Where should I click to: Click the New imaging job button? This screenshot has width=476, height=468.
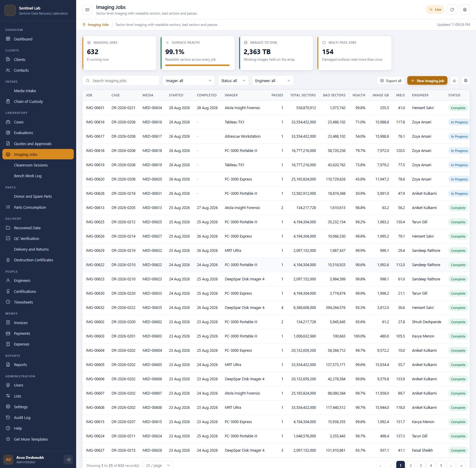427,81
